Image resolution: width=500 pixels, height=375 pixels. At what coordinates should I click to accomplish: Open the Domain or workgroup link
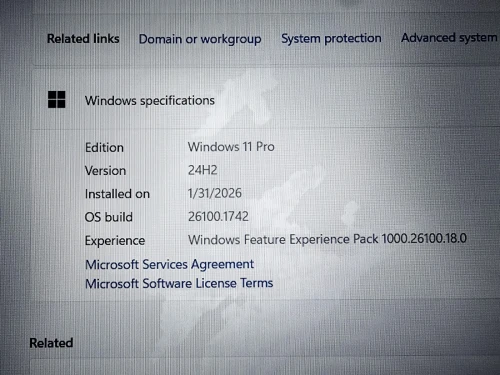[200, 39]
